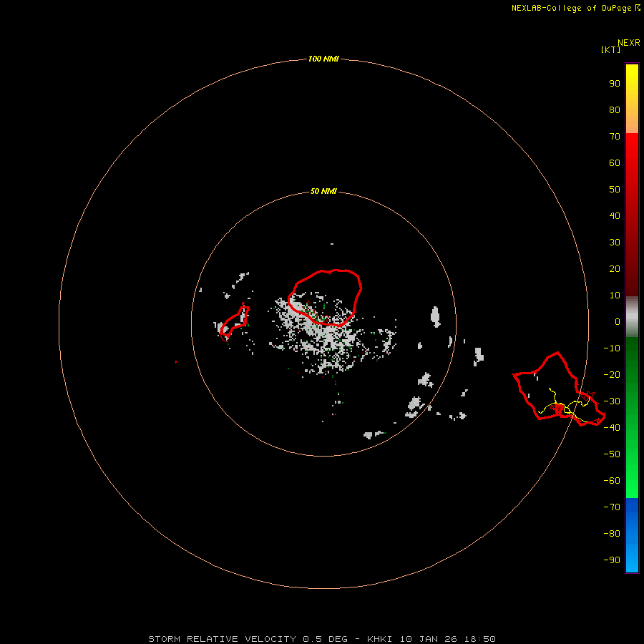
Task: Click the 40 value on the velocity scale
Action: point(615,215)
